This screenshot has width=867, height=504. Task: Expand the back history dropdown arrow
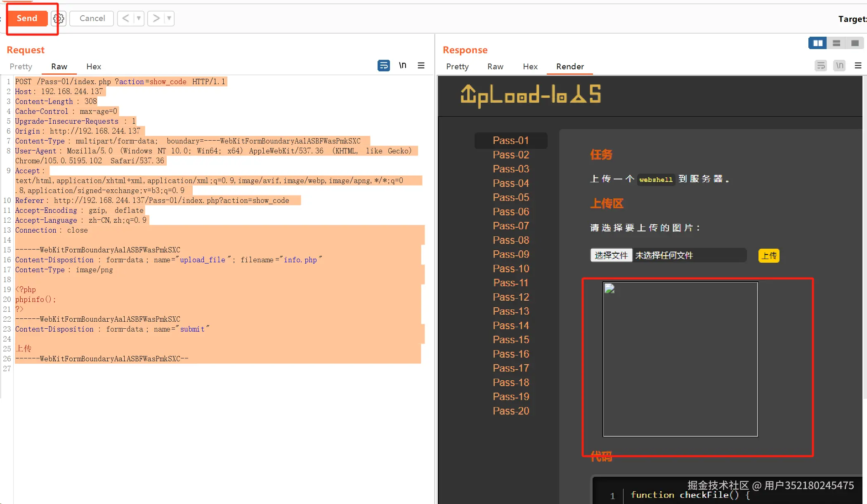[x=139, y=18]
